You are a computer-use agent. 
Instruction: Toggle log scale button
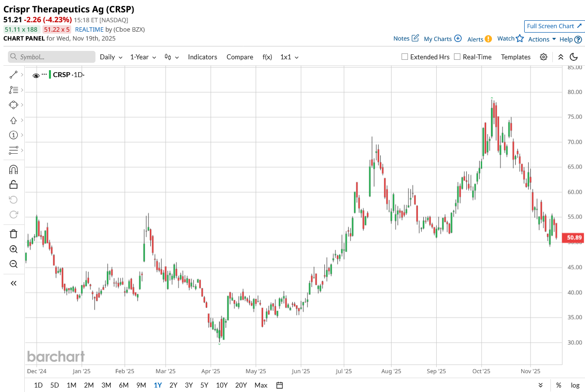point(575,385)
